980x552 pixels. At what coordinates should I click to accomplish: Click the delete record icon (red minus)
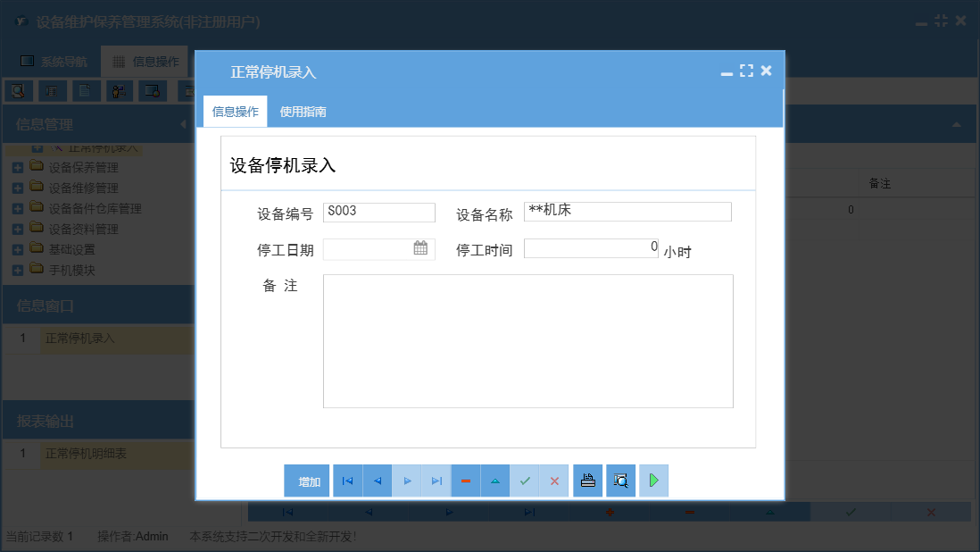click(x=465, y=481)
